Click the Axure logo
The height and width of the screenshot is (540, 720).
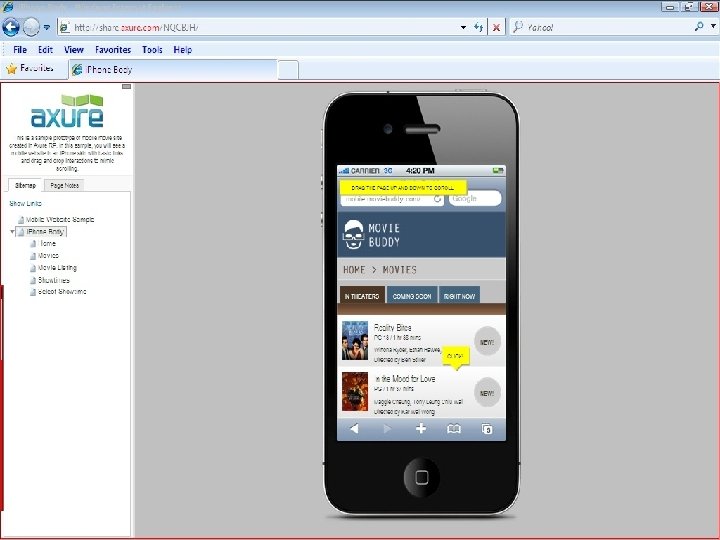(68, 111)
